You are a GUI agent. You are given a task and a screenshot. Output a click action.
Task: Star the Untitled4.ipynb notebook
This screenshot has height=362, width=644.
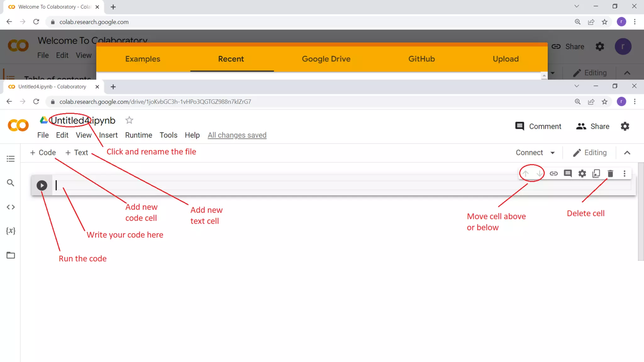[x=129, y=120]
